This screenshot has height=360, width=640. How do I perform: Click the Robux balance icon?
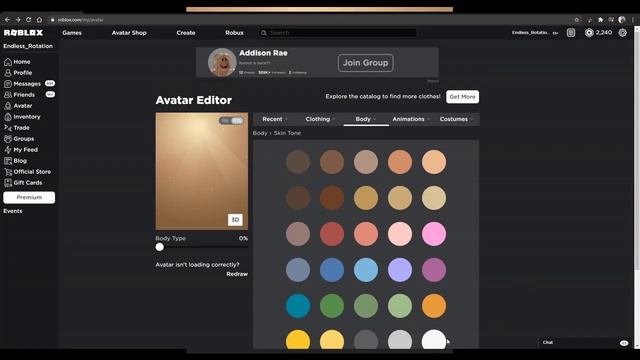tap(589, 33)
